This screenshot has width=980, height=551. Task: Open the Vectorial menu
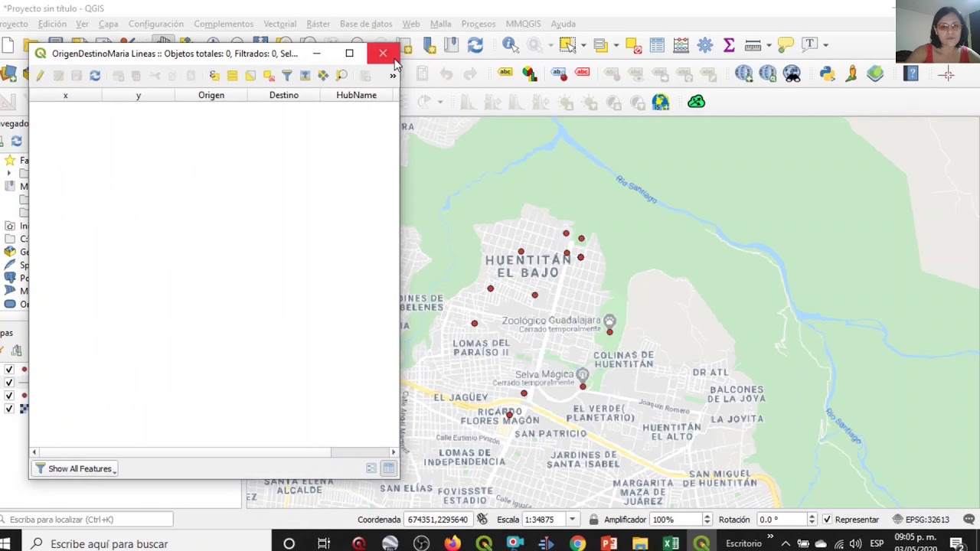pos(279,24)
